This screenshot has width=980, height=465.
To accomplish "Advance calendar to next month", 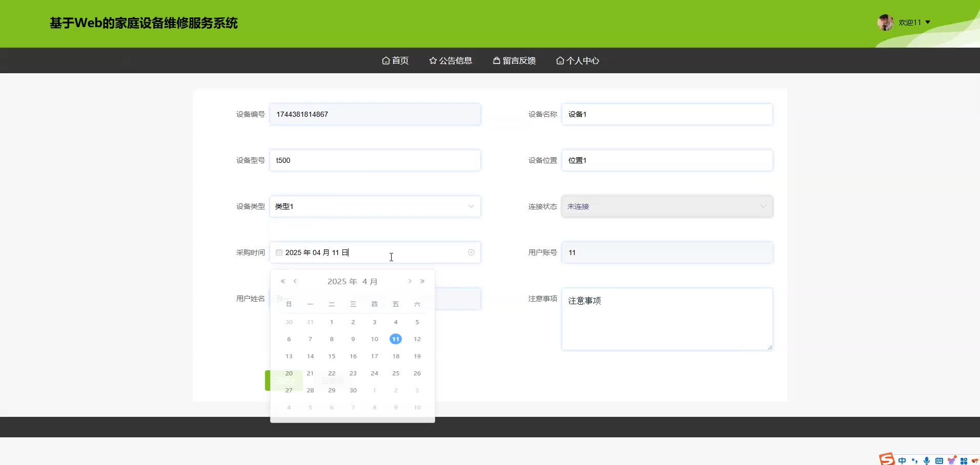I will pos(410,281).
